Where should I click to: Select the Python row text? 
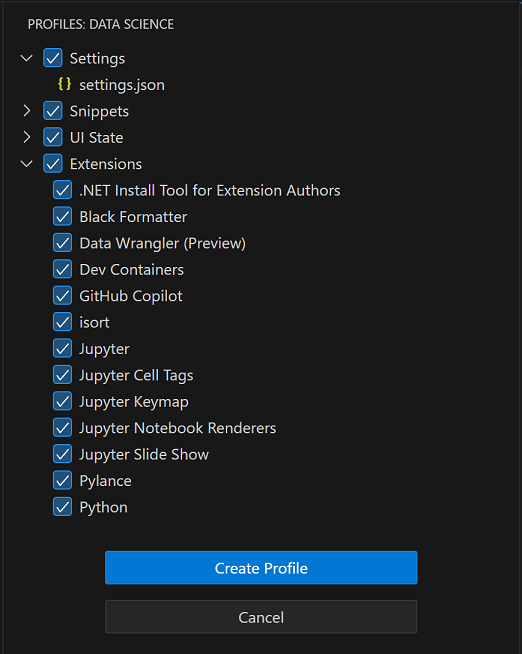click(103, 508)
